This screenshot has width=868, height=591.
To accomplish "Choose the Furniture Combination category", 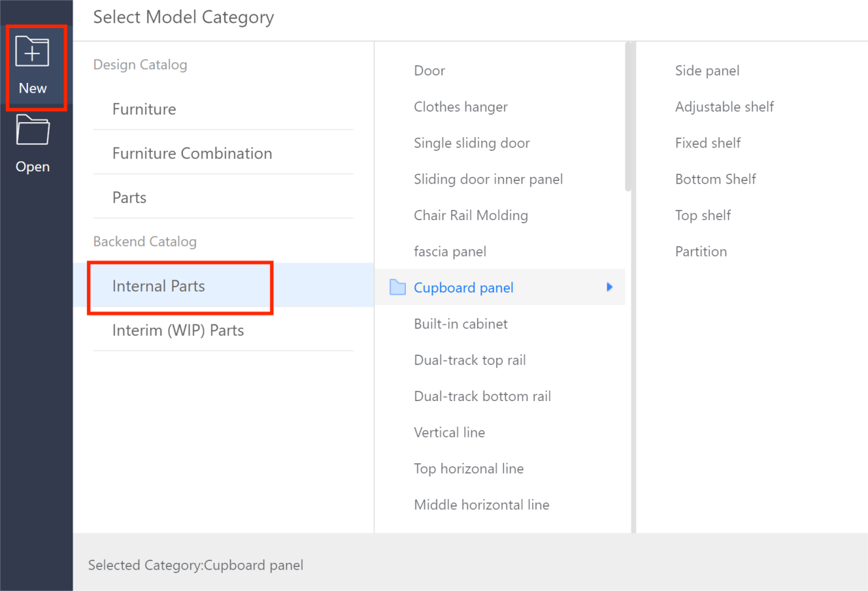I will pyautogui.click(x=192, y=154).
